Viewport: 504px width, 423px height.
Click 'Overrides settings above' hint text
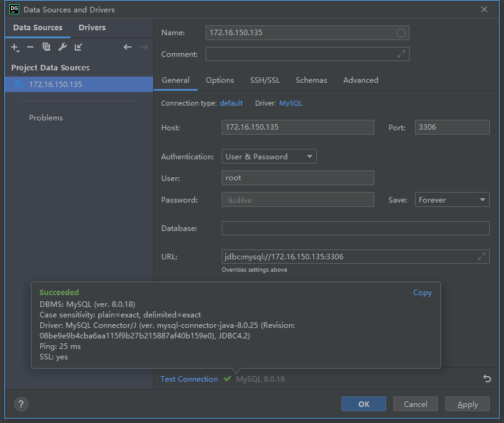click(x=254, y=270)
